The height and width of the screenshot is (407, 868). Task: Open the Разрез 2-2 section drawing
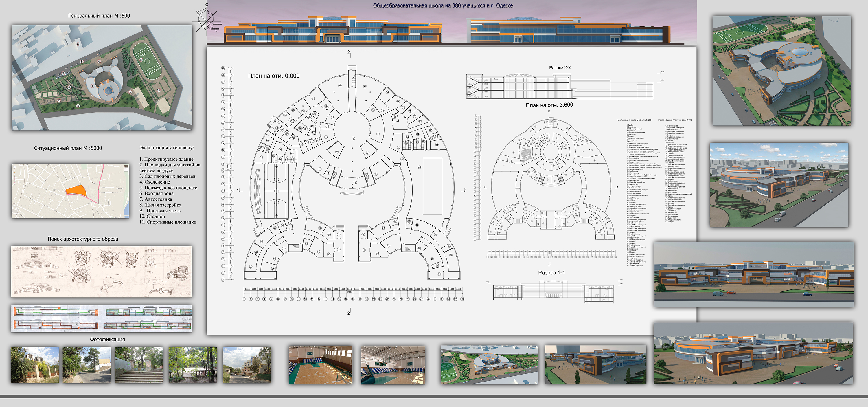click(565, 85)
